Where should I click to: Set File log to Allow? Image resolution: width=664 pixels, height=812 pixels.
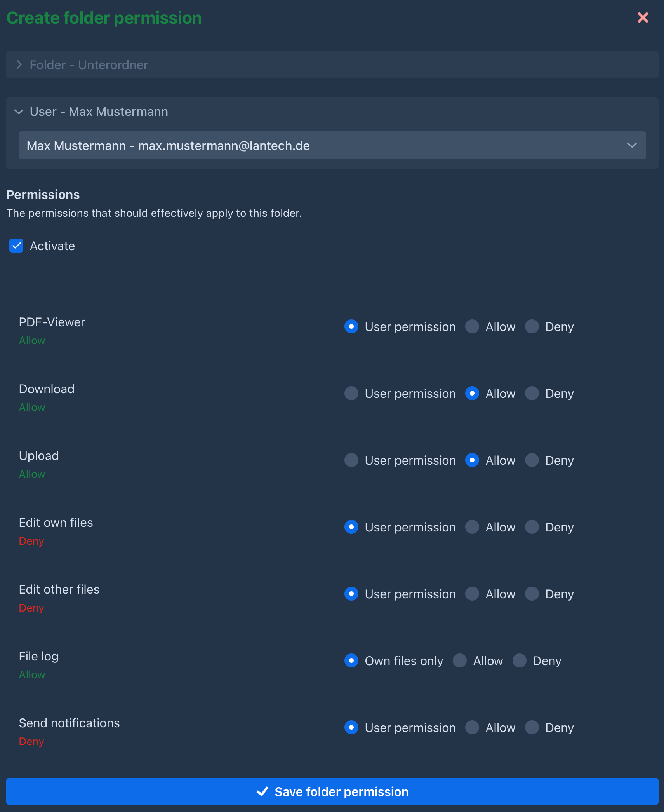click(460, 660)
